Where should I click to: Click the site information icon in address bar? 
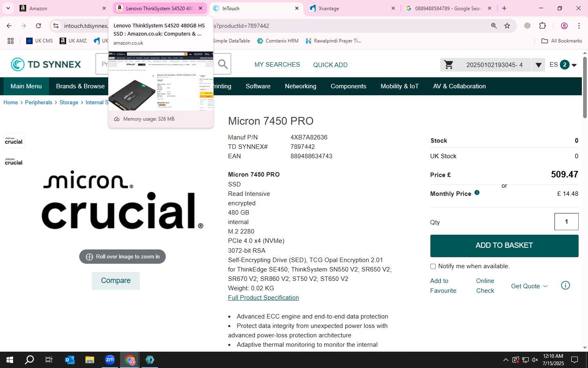(x=56, y=26)
